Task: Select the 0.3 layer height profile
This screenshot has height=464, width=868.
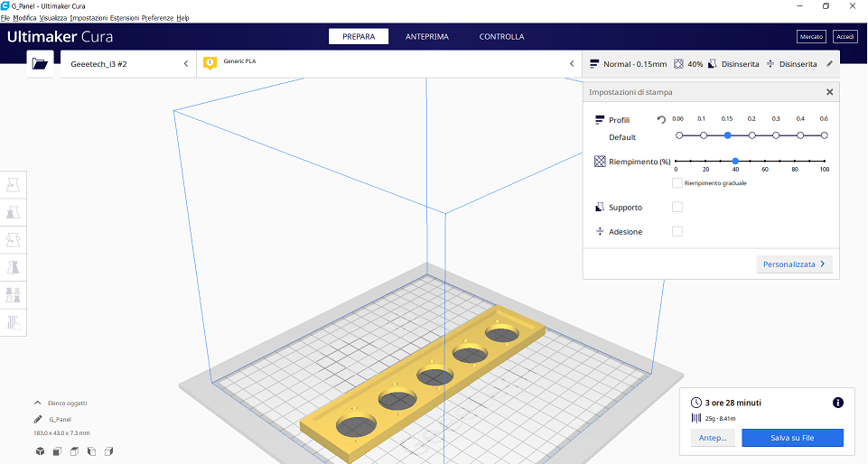Action: pos(776,135)
